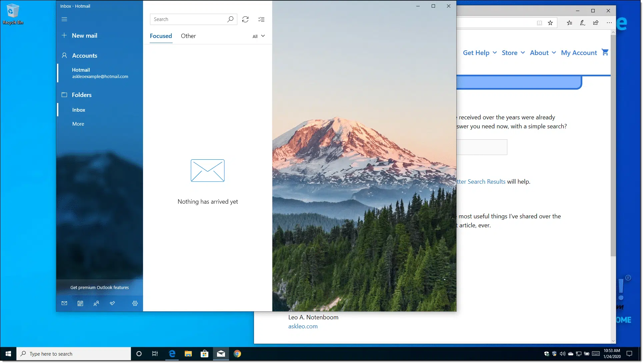644x364 pixels.
Task: Open Mail settings gear icon
Action: (x=135, y=303)
